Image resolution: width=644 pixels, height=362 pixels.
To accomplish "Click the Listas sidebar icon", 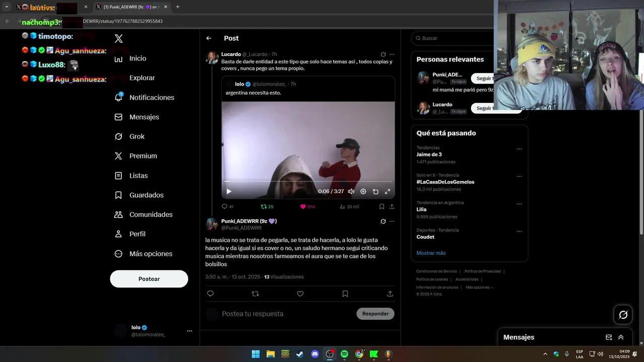I will pyautogui.click(x=119, y=175).
